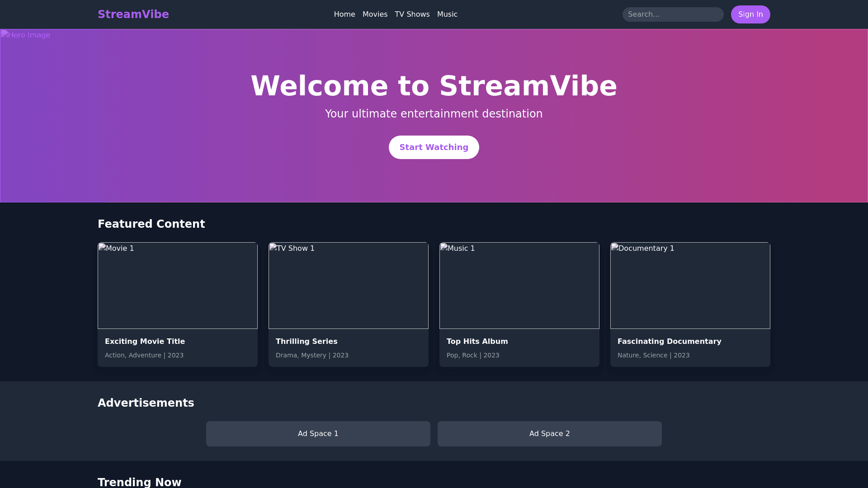Open the Movie 1 thumbnail
This screenshot has width=868, height=488.
pos(177,286)
